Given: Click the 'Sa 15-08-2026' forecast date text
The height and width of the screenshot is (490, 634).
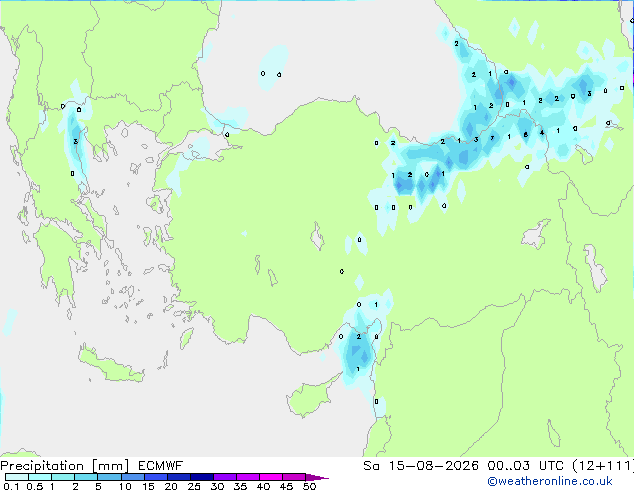Looking at the screenshot, I should click(x=421, y=466).
